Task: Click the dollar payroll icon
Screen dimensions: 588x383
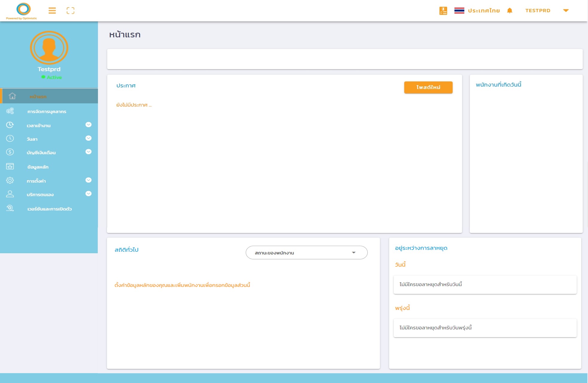Action: 10,152
